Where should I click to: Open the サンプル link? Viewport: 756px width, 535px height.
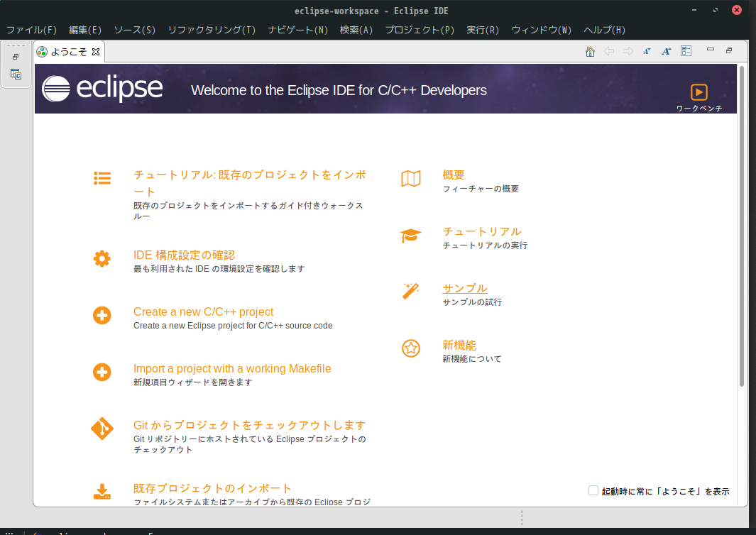(x=465, y=288)
